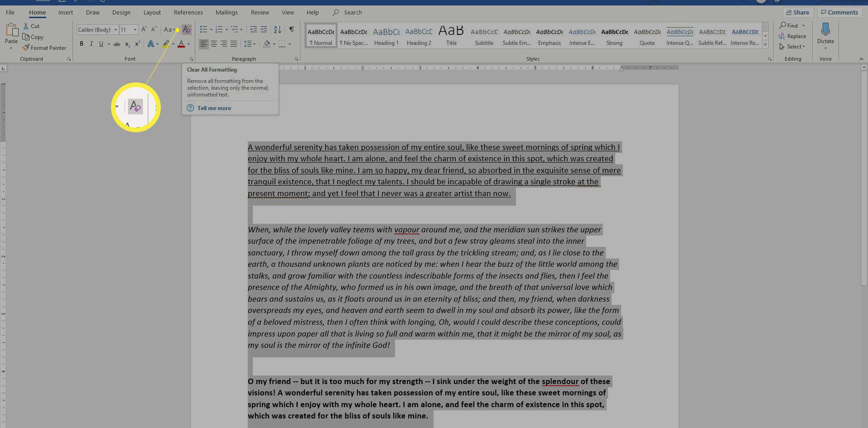Switch to the Review tab

[x=260, y=12]
